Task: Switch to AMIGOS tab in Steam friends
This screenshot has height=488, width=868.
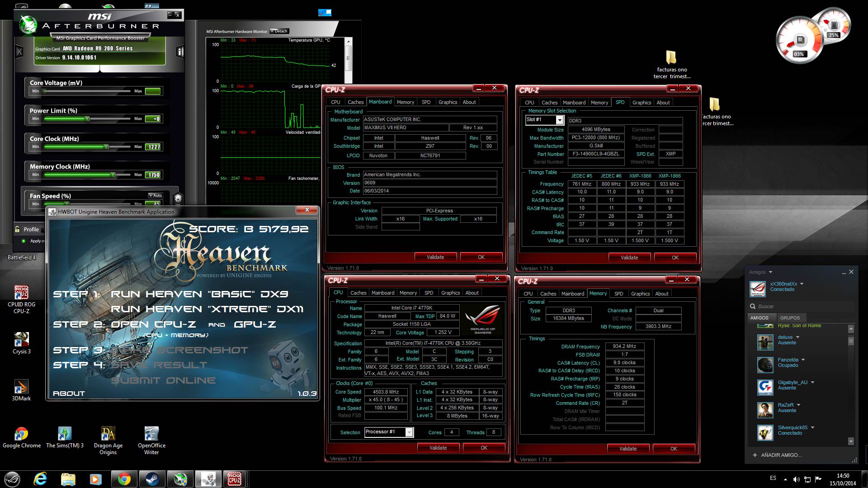Action: (759, 318)
